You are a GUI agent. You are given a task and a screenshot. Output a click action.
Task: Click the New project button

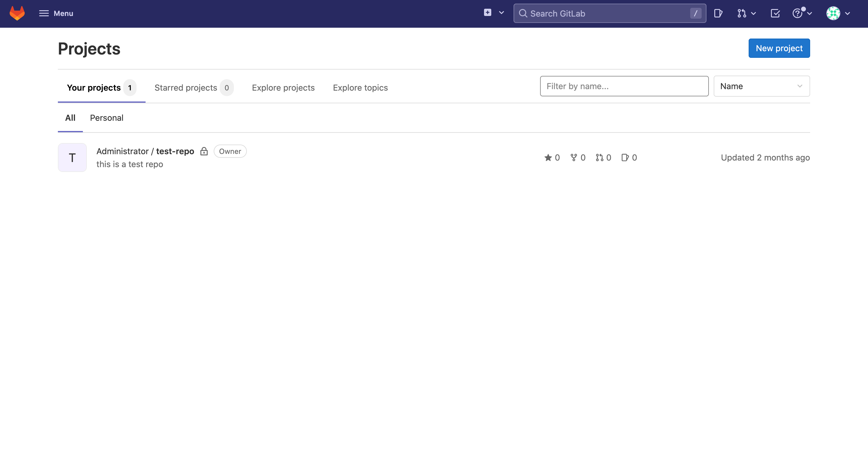click(x=779, y=48)
